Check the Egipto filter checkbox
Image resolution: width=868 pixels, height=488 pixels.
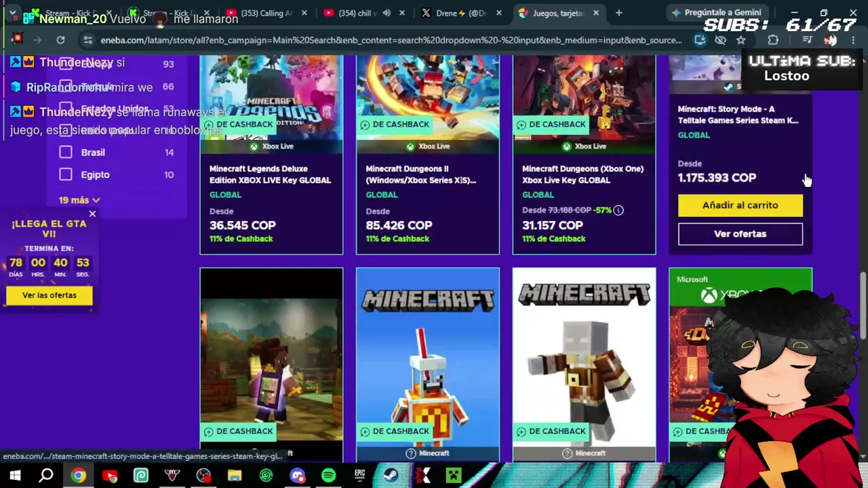pos(66,175)
